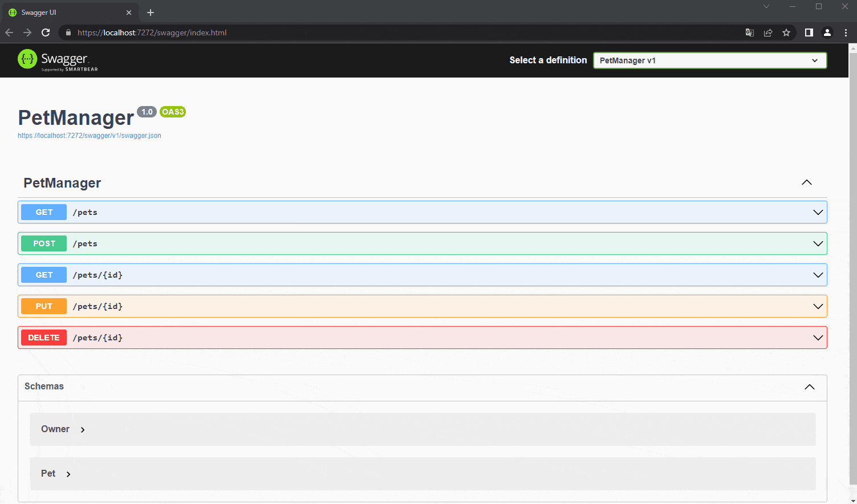Expand the GET /pets operation arrow

click(x=818, y=212)
